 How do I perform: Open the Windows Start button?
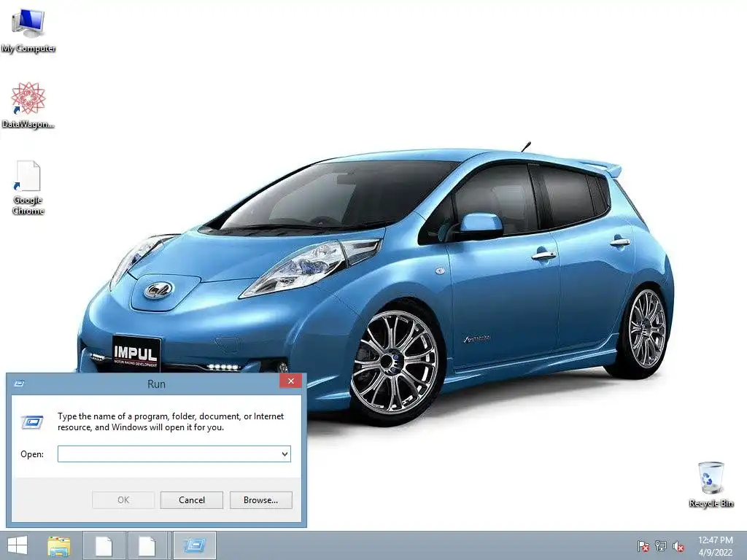click(18, 545)
